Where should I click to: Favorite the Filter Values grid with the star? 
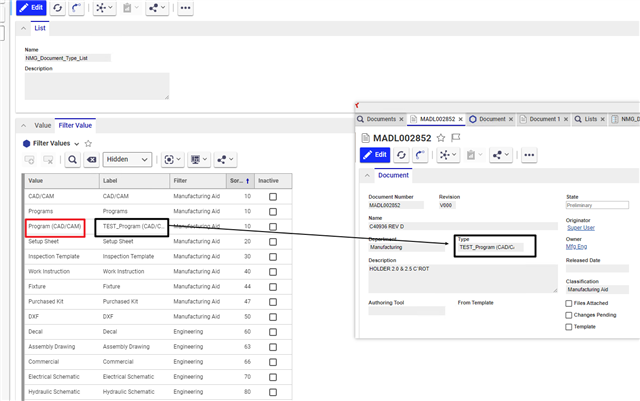coord(88,143)
